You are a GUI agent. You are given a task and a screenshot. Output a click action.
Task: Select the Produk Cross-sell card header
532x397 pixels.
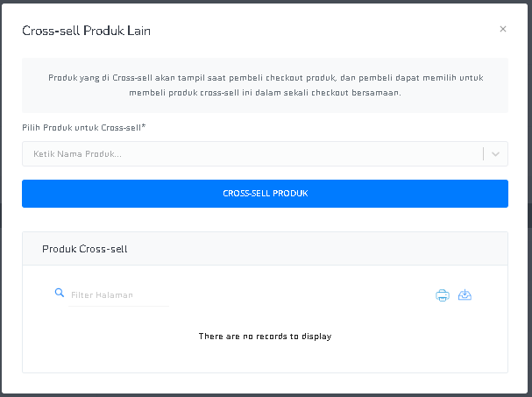(x=265, y=249)
